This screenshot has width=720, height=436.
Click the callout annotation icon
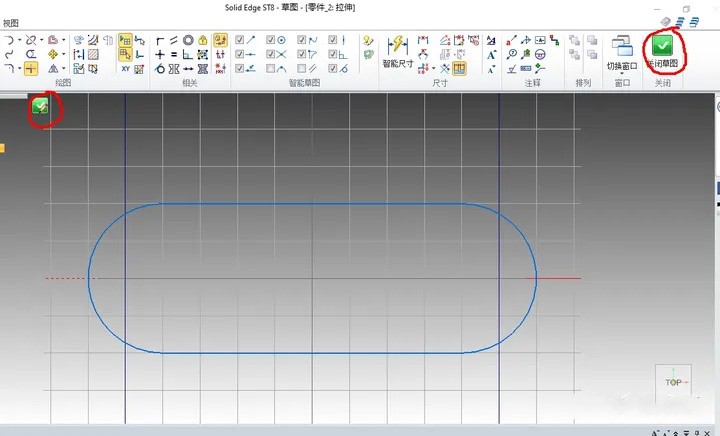(512, 40)
